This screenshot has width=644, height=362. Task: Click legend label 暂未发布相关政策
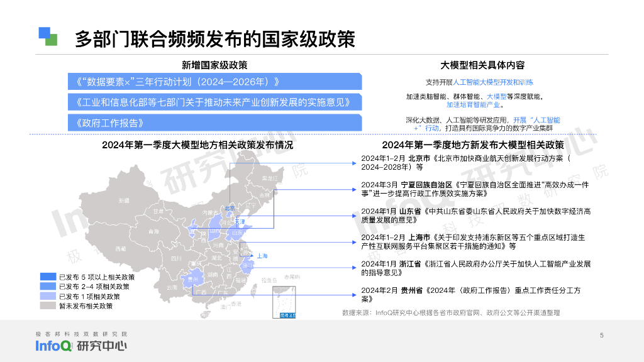tap(86, 306)
